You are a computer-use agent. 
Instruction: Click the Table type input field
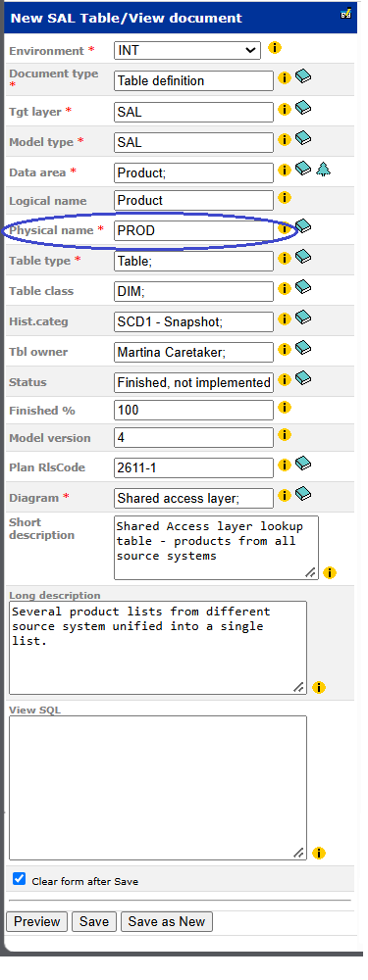193,261
